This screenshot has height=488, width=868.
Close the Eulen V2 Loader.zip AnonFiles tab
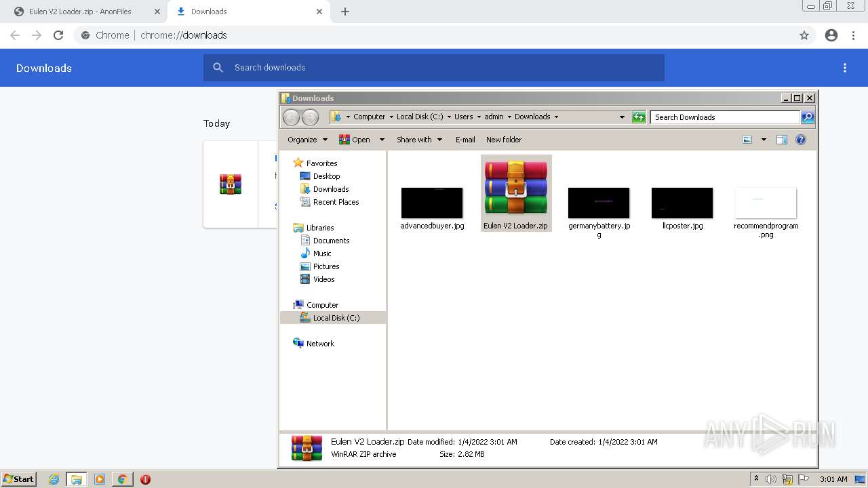click(x=157, y=12)
